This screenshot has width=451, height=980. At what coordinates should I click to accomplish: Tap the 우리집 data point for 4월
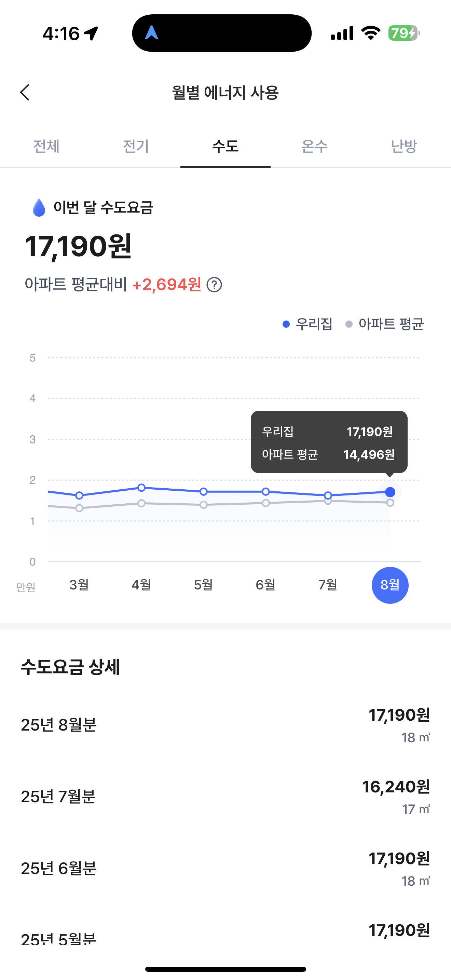coord(141,488)
